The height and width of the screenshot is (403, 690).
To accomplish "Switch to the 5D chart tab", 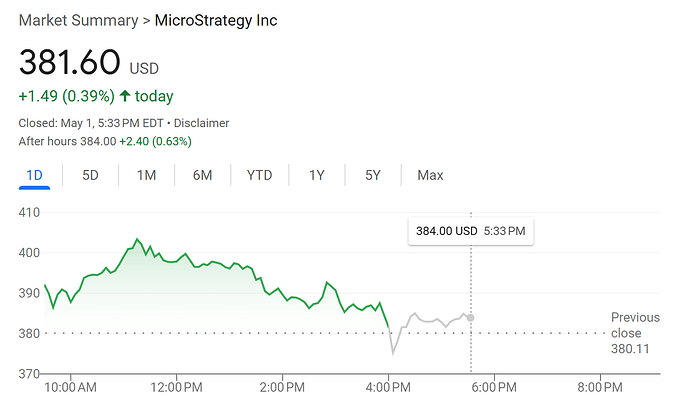I will tap(90, 175).
